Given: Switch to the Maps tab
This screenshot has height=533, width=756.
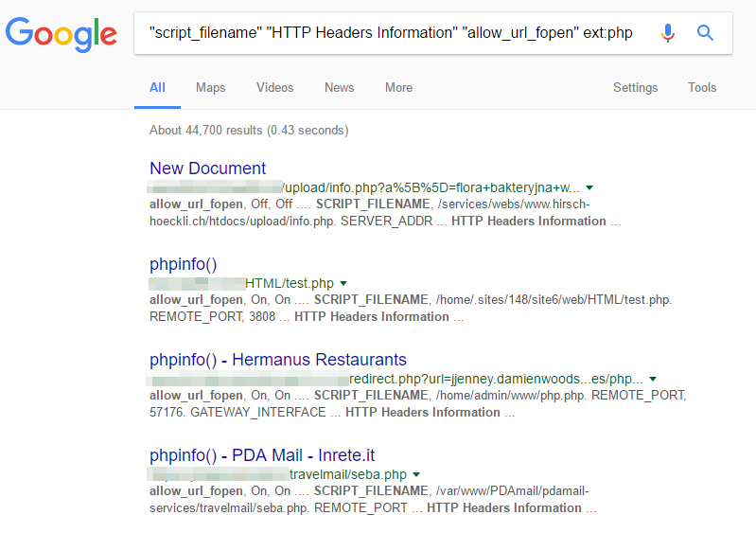Looking at the screenshot, I should 211,87.
